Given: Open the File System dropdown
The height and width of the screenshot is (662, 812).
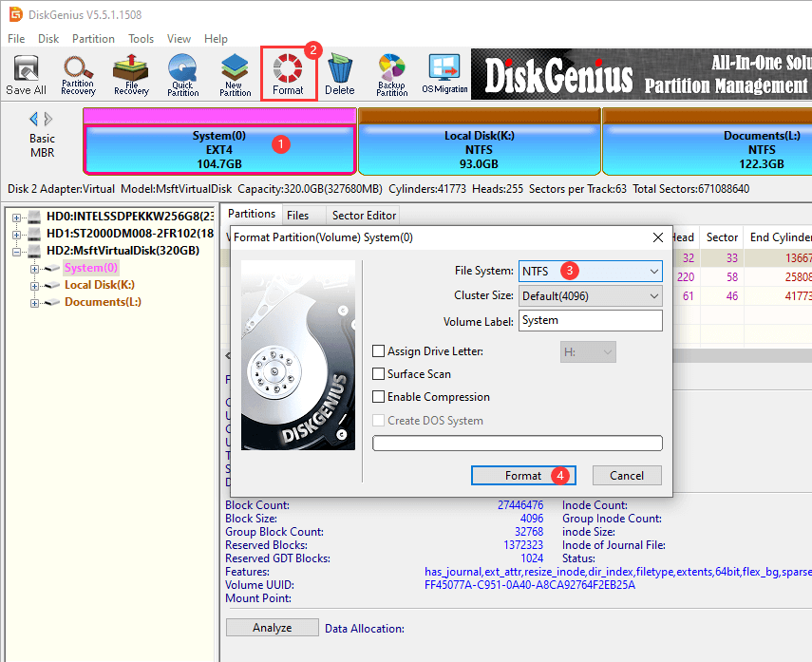Looking at the screenshot, I should tap(590, 272).
